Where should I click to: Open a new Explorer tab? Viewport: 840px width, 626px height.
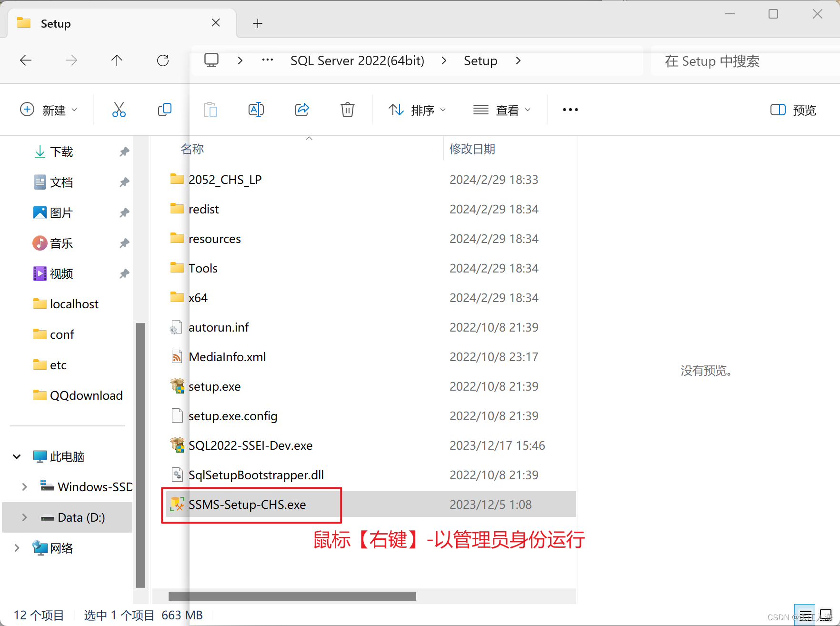[258, 23]
